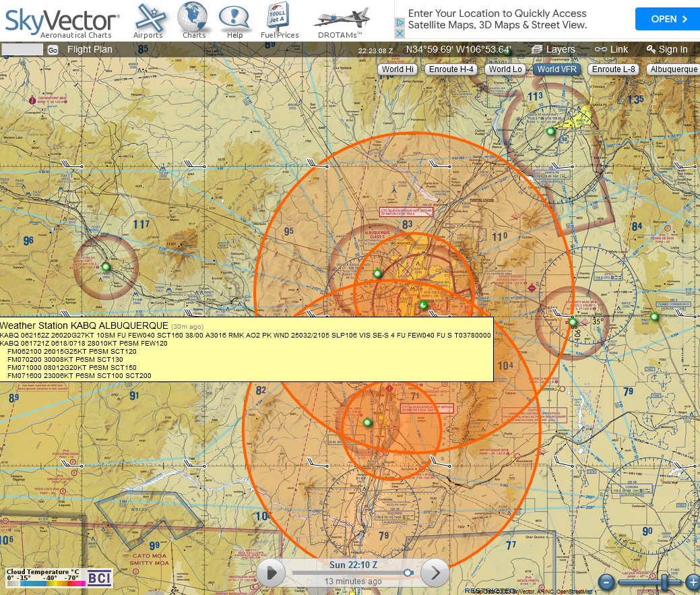The height and width of the screenshot is (595, 700).
Task: Switch to Enroute H-4 chart
Action: click(x=451, y=69)
